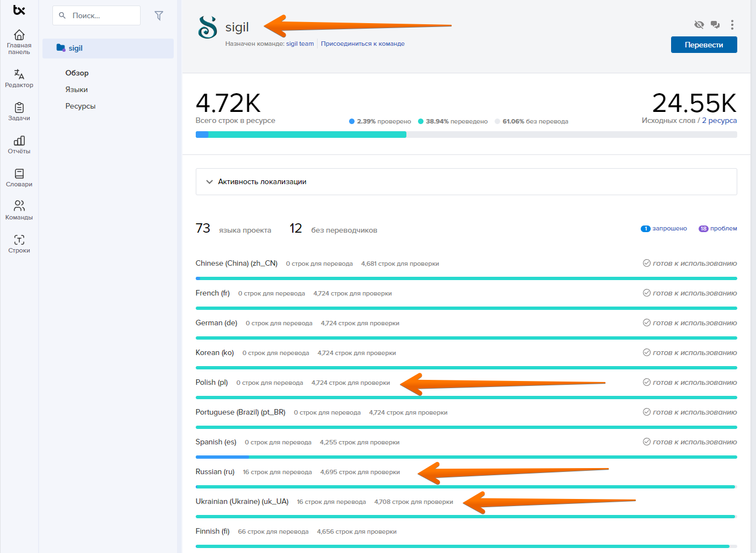Click the filter funnel icon beside search
The image size is (756, 553).
(159, 15)
